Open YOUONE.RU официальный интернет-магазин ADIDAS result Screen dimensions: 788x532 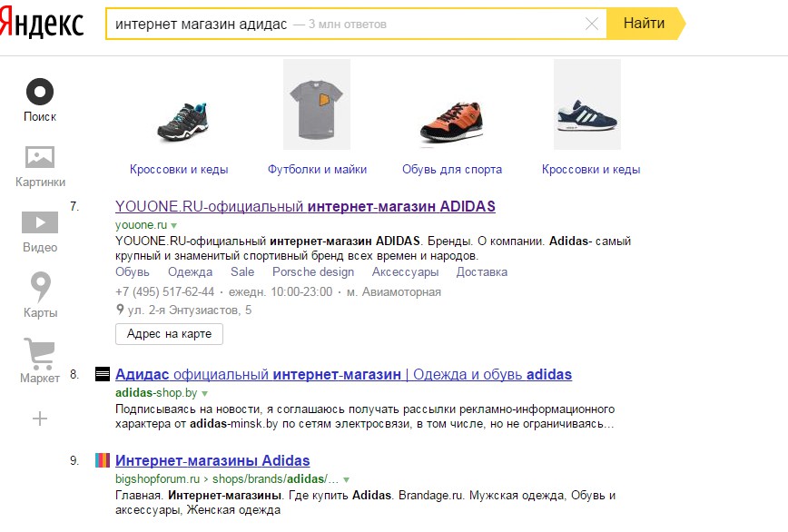[305, 206]
